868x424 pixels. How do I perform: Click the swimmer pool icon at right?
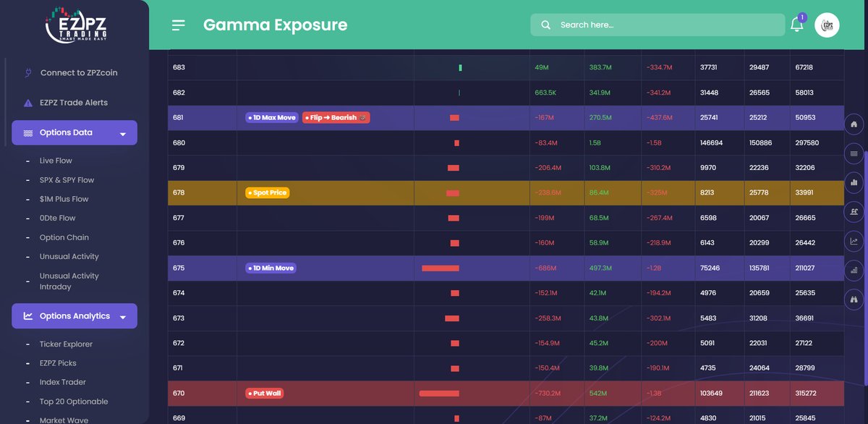[x=854, y=212]
